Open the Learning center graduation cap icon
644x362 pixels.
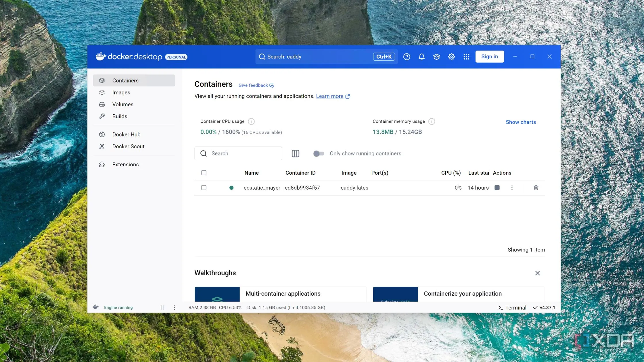tap(436, 57)
